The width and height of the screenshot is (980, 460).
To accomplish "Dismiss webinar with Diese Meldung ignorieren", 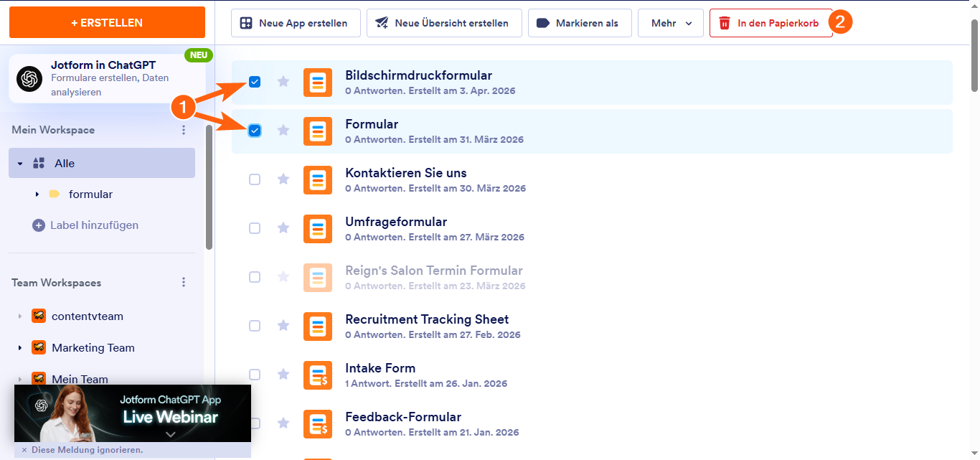I will pos(83,450).
